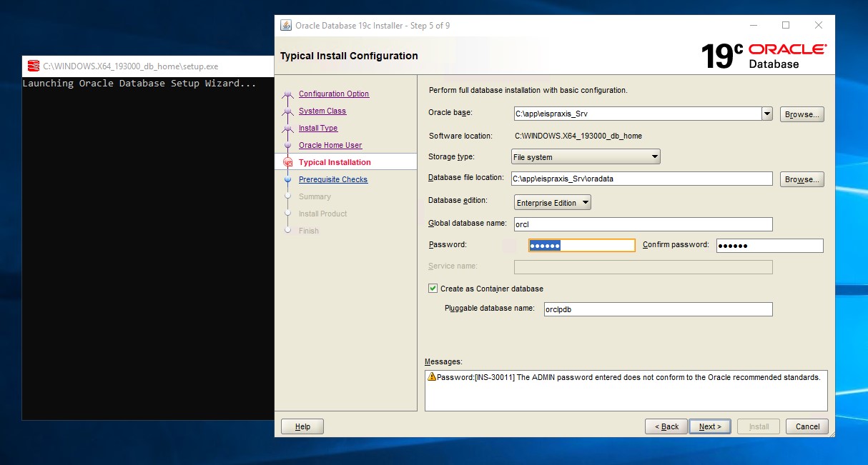Click the Oracle 19c Database logo
Image resolution: width=868 pixels, height=465 pixels.
point(763,56)
